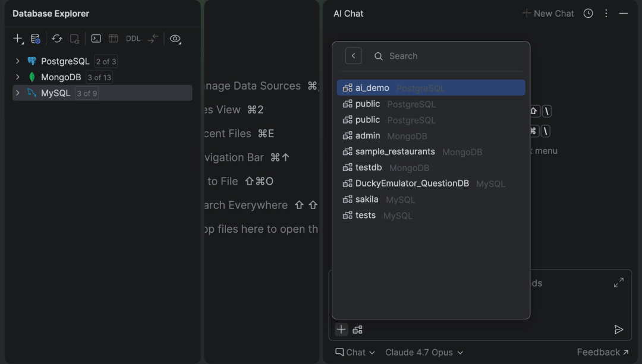Select the MongoDB data source row
The image size is (642, 364).
[x=102, y=77]
